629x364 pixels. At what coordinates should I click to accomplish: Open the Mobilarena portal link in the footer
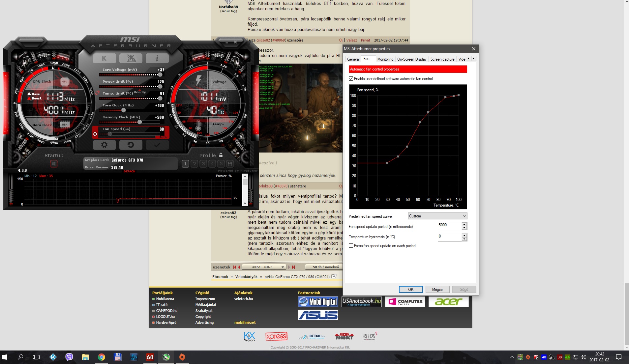165,299
